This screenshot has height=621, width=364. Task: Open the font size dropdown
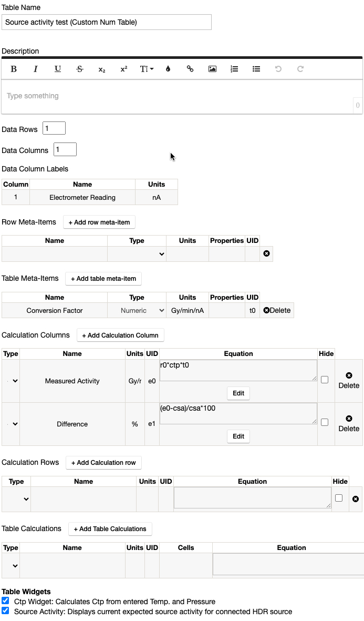coord(146,69)
